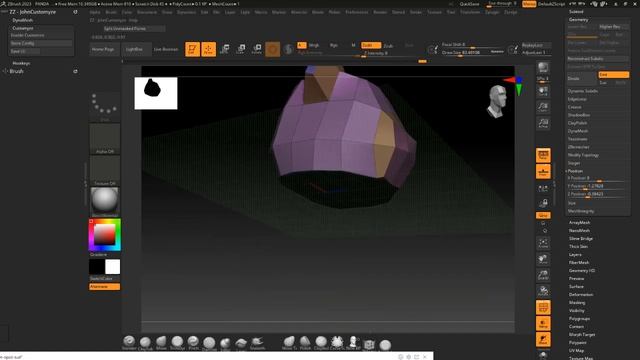
Task: Toggle Zsub mode
Action: pyautogui.click(x=389, y=46)
